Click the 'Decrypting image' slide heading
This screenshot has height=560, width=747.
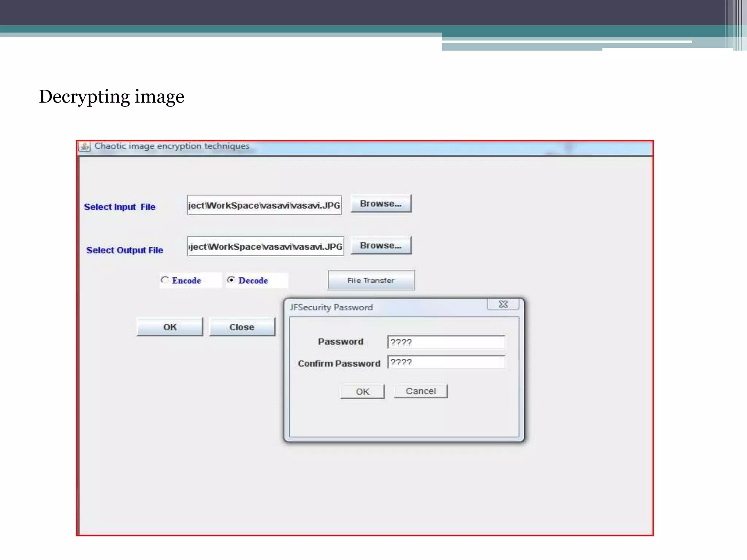(x=112, y=97)
